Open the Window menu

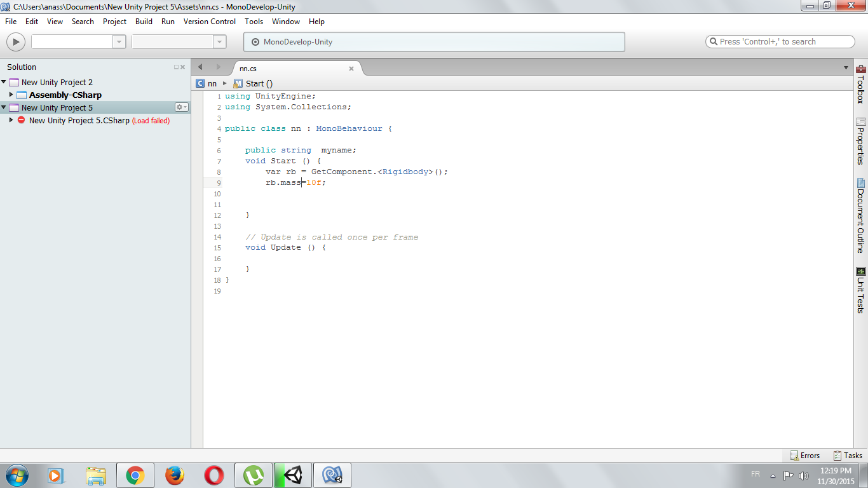coord(286,22)
